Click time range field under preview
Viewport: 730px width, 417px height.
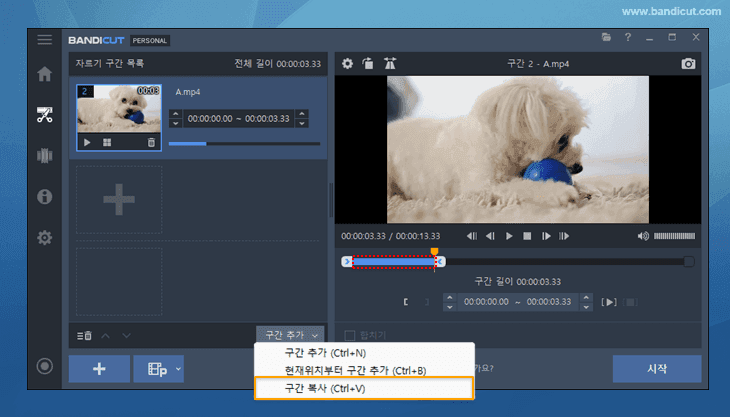point(518,302)
